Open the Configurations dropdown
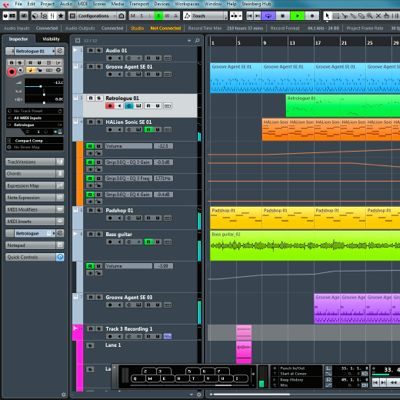400x400 pixels. pos(97,16)
